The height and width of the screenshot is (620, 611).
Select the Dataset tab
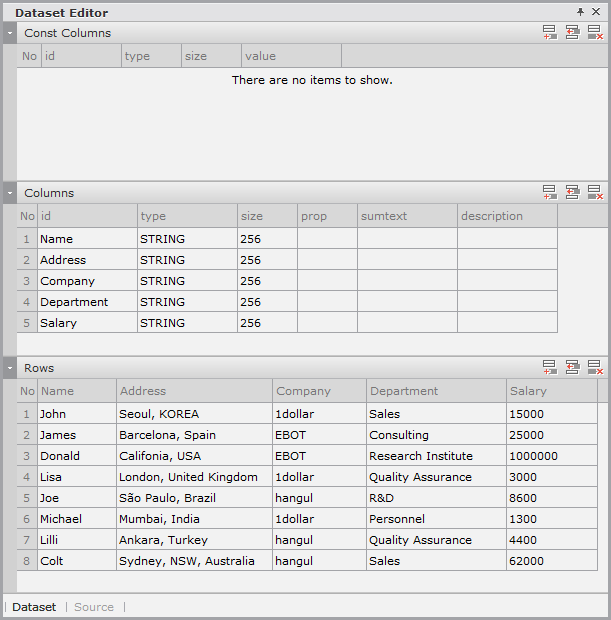34,607
